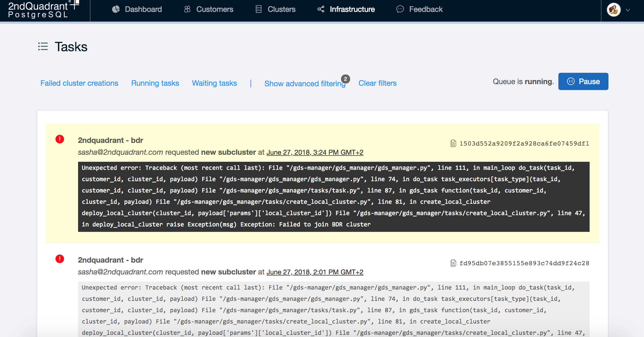Click the Feedback speech bubble icon
The image size is (644, 337).
click(400, 9)
